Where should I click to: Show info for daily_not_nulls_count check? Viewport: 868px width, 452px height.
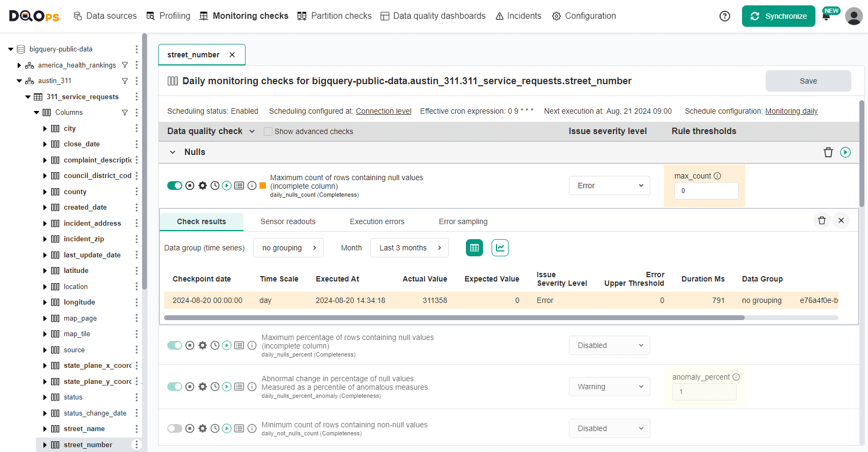pos(252,428)
